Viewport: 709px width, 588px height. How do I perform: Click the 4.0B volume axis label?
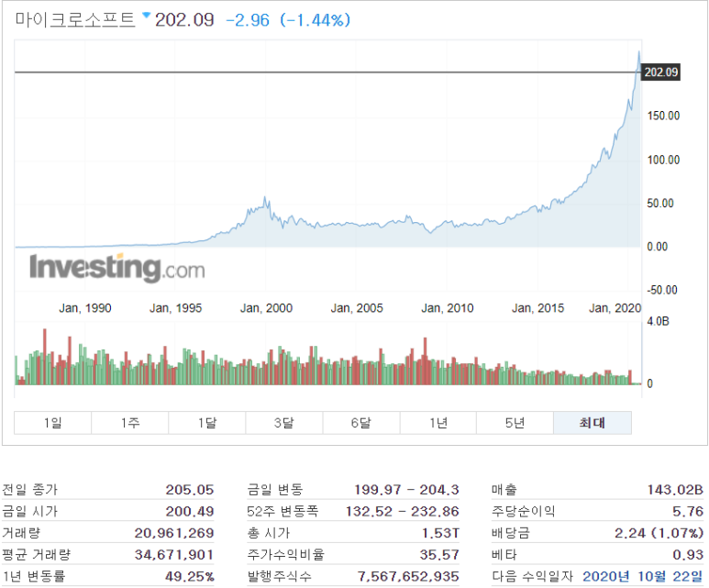pos(658,322)
